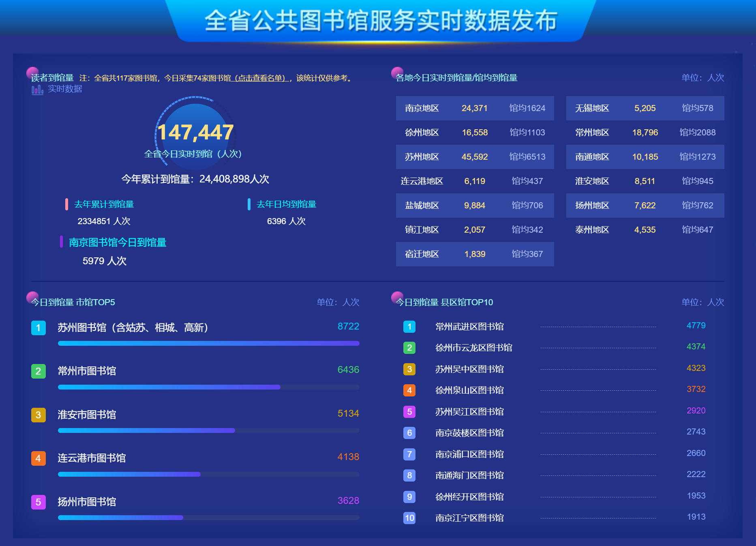Viewport: 756px width, 546px height.
Task: Click the yellow rank 3 badge for 淮安市图书馆
Action: tap(39, 415)
